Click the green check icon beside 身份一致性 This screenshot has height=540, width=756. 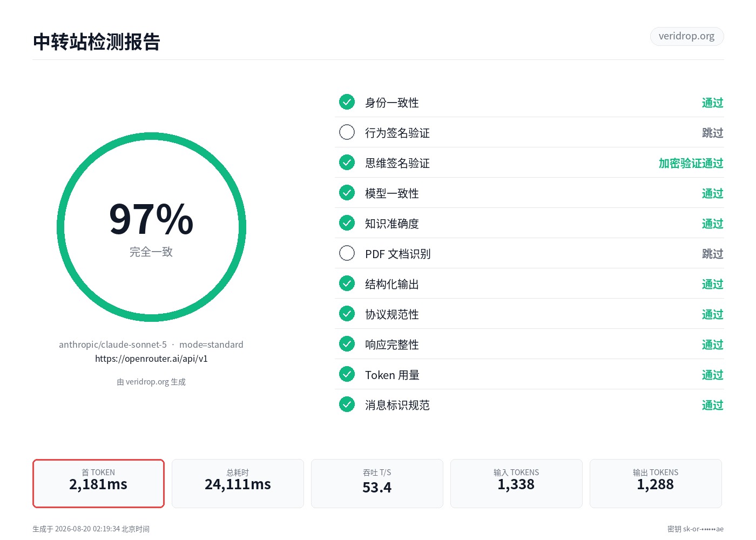coord(347,102)
